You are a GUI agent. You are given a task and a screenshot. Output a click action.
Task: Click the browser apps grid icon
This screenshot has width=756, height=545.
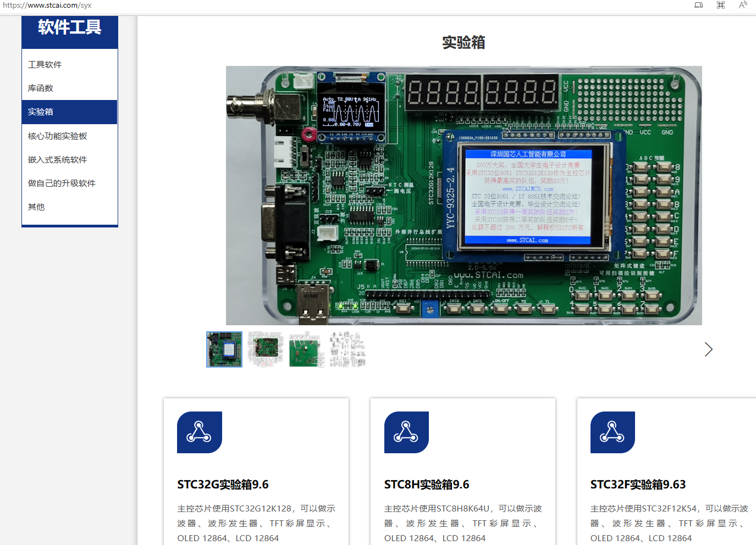click(x=721, y=5)
